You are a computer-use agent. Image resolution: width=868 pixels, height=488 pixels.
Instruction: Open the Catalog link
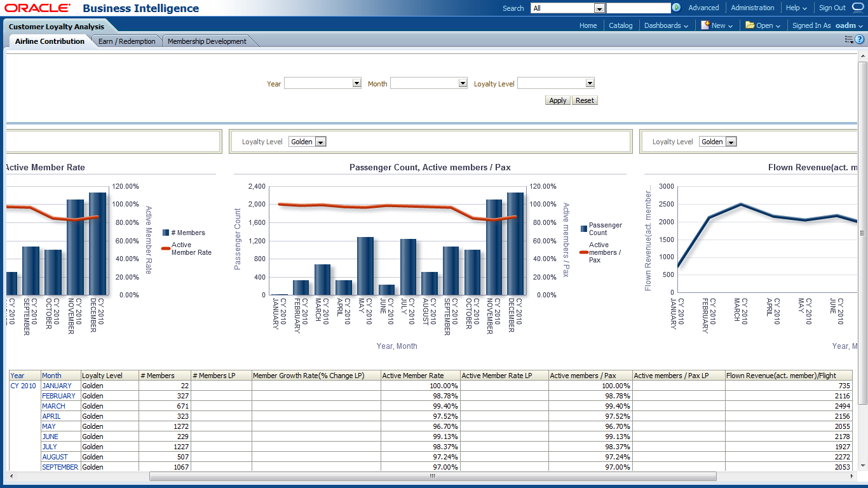click(x=620, y=25)
